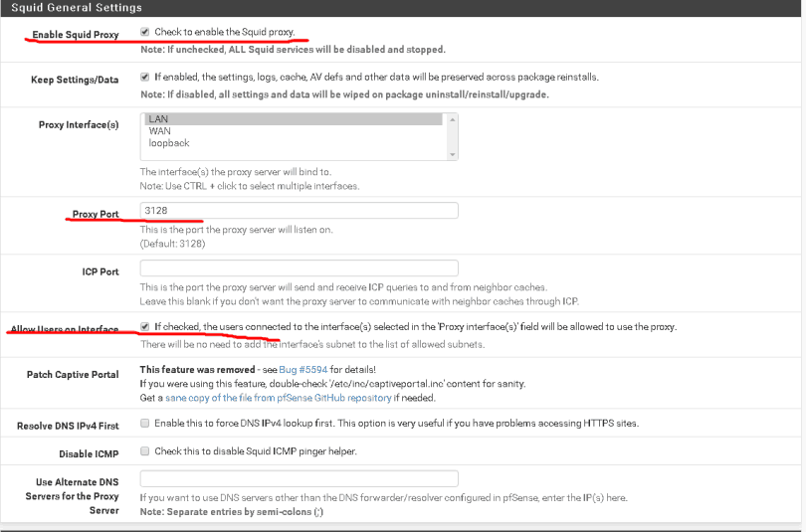Image resolution: width=806 pixels, height=532 pixels.
Task: Enable the Resolve DNS IPv4 First checkbox
Action: point(145,423)
